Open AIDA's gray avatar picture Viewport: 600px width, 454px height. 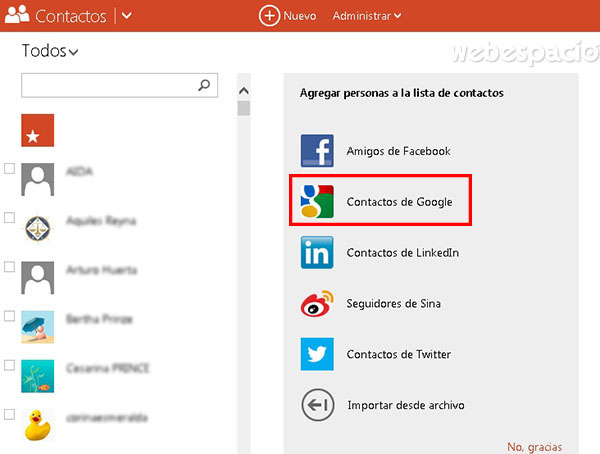click(38, 179)
